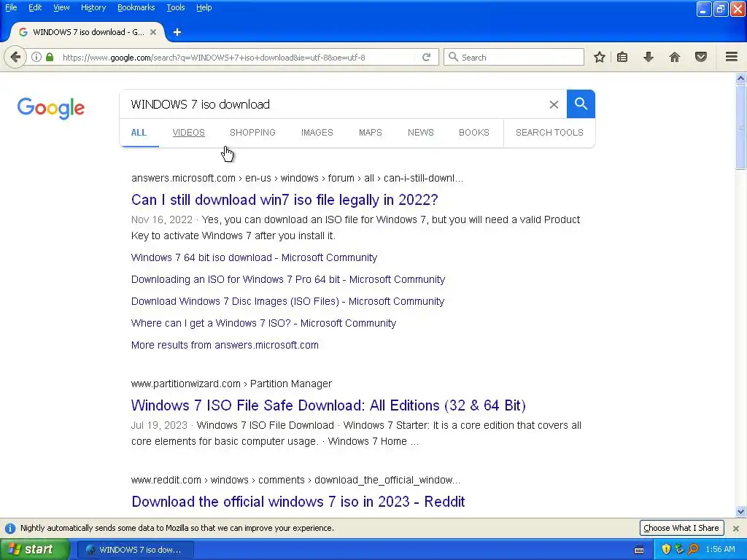Show bookmarks list icon in toolbar

pyautogui.click(x=622, y=57)
